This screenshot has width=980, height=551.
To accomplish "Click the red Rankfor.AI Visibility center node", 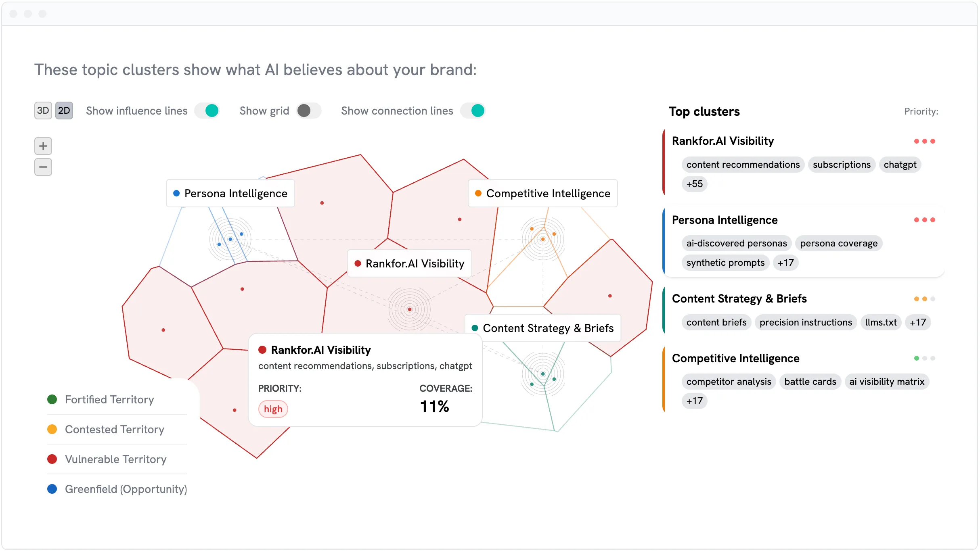I will (x=410, y=309).
